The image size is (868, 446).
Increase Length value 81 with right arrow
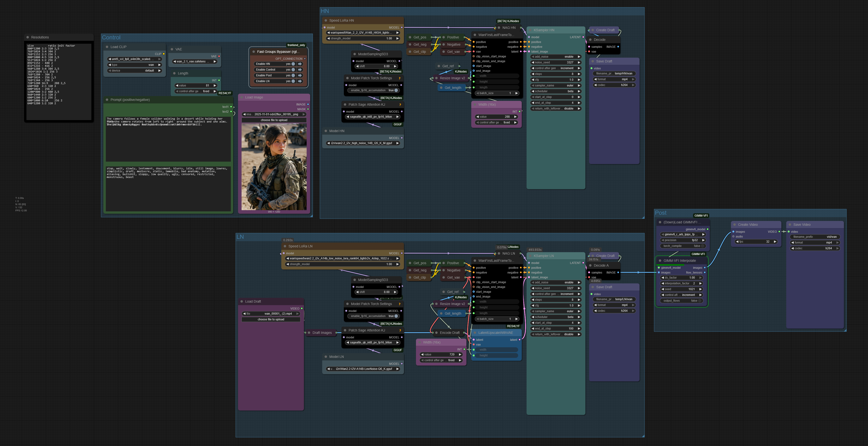[215, 86]
